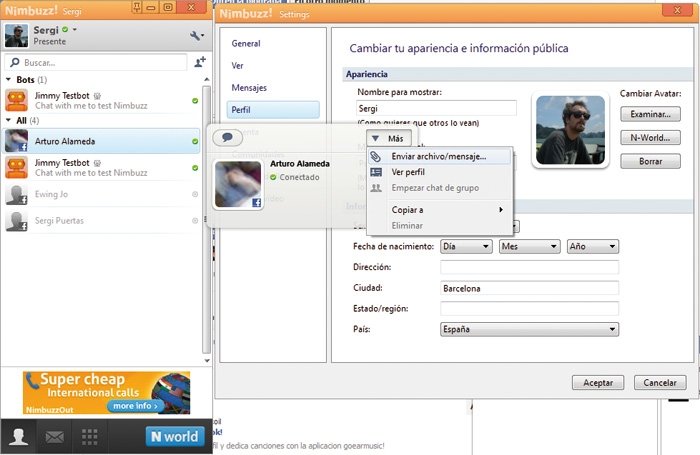
Task: Open the presence status dropdown next to Sergi
Action: (75, 29)
